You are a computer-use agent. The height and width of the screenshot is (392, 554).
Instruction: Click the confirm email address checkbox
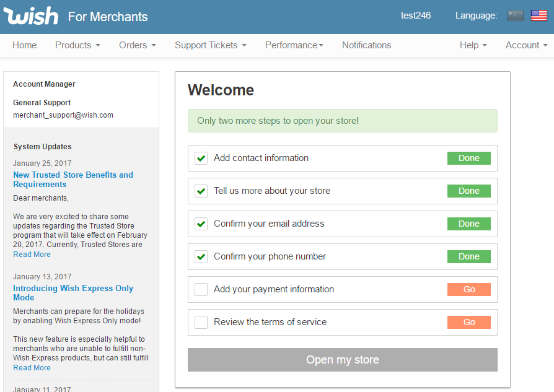point(201,224)
